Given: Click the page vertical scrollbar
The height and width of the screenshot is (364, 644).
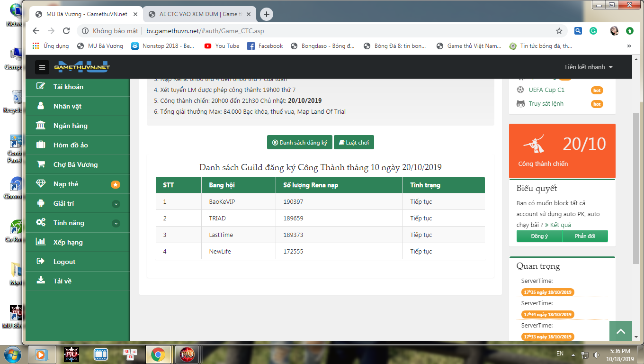Looking at the screenshot, I should [636, 190].
